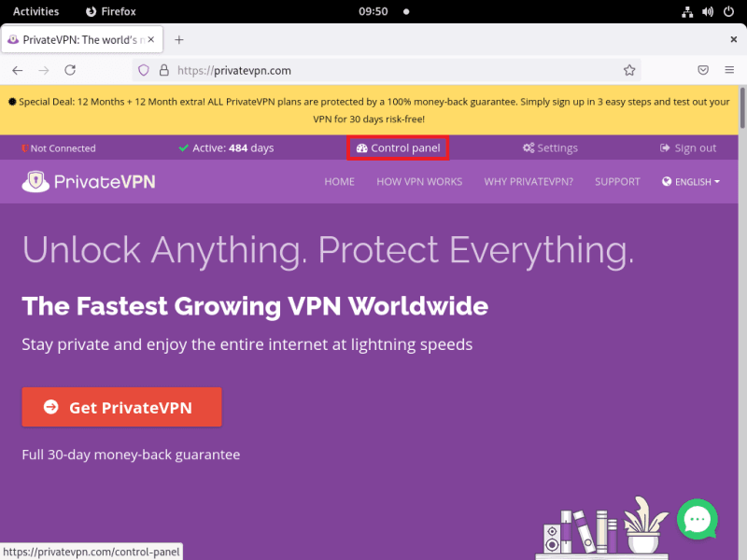Open the system status menu

coord(709,11)
